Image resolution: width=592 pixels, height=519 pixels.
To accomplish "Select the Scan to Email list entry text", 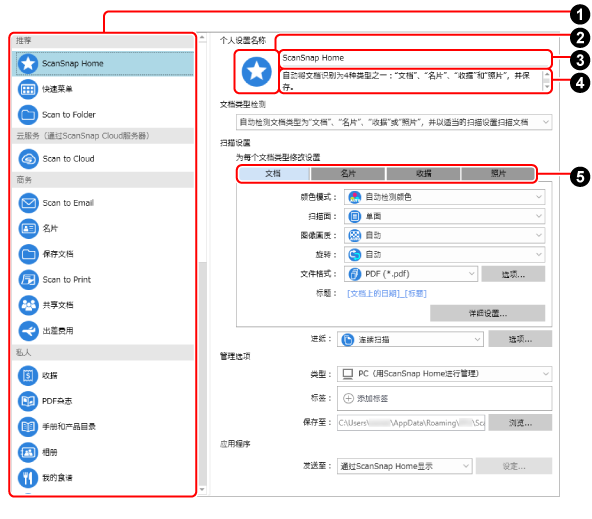I will click(68, 203).
